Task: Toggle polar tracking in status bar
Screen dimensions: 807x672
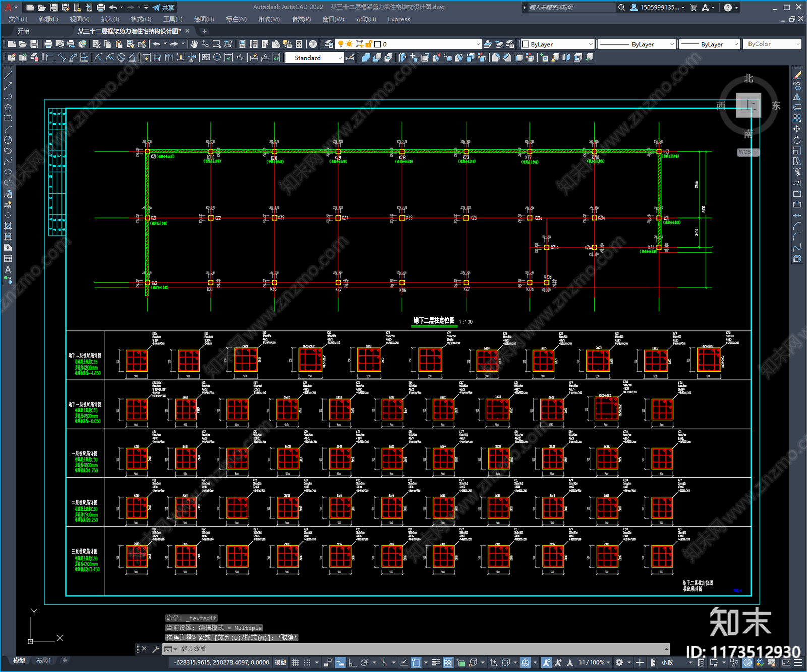Action: pyautogui.click(x=364, y=662)
